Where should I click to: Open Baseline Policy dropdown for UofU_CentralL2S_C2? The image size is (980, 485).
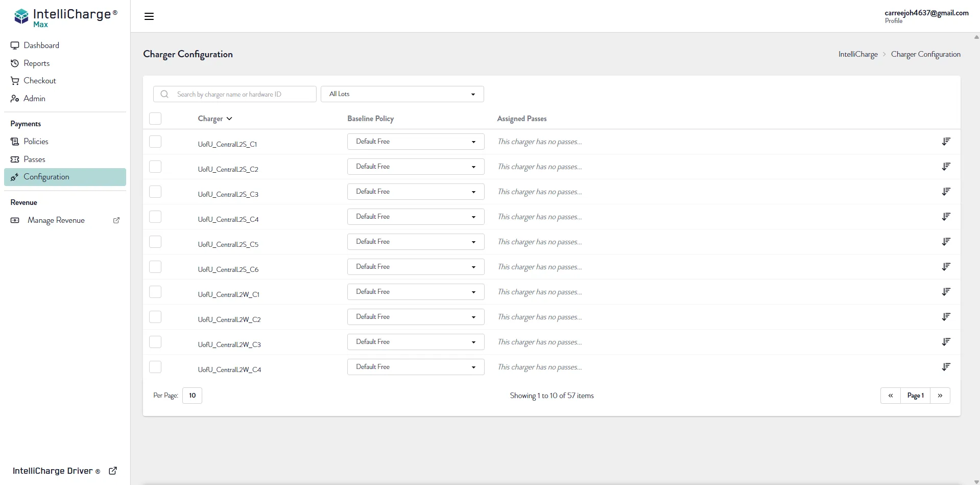coord(416,167)
